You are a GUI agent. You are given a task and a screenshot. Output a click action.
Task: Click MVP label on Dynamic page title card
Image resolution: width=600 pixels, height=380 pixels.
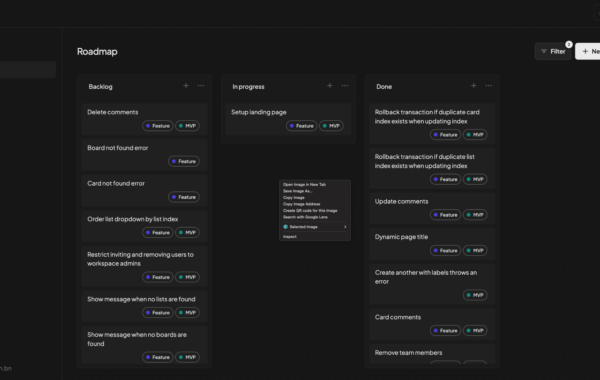(x=475, y=250)
